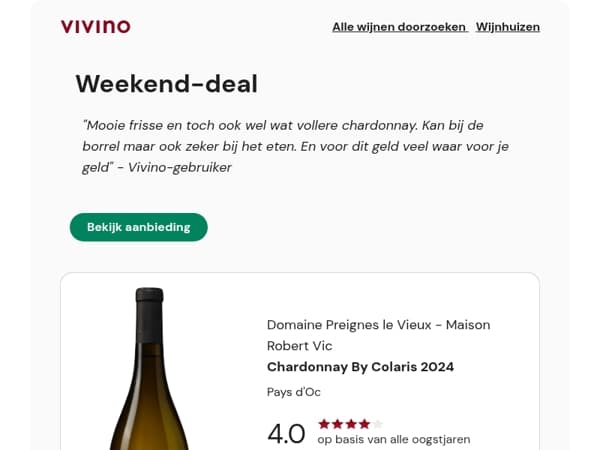Click the second red rating star
600x450 pixels.
[338, 424]
